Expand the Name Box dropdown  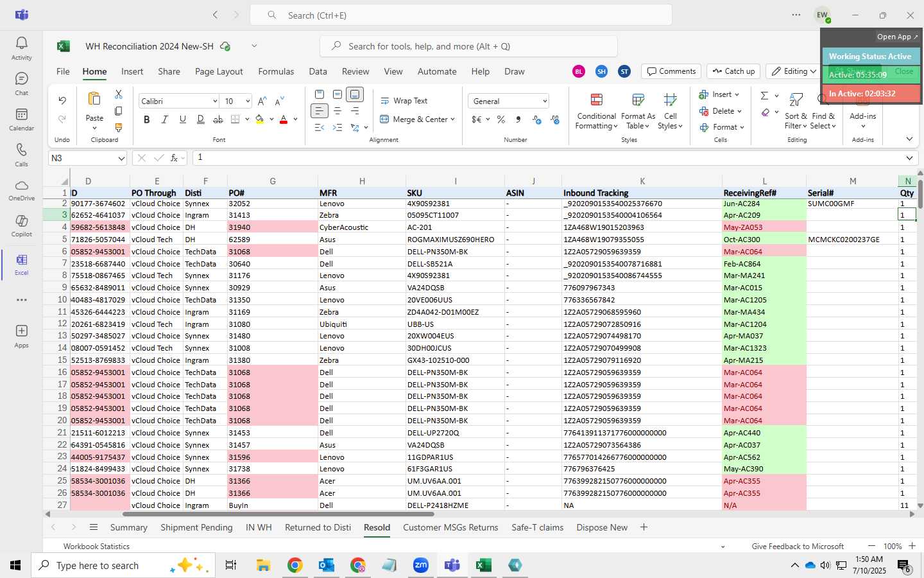121,158
